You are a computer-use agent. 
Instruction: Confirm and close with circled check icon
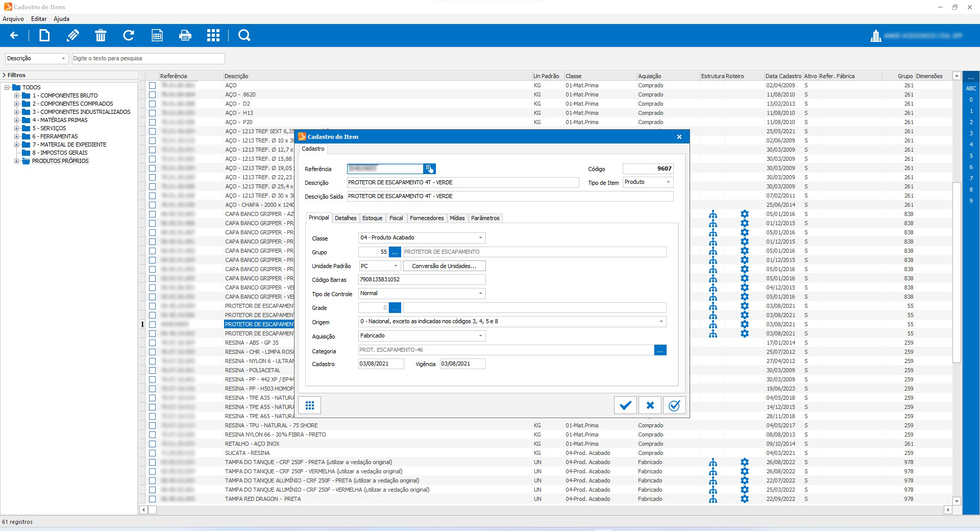674,405
